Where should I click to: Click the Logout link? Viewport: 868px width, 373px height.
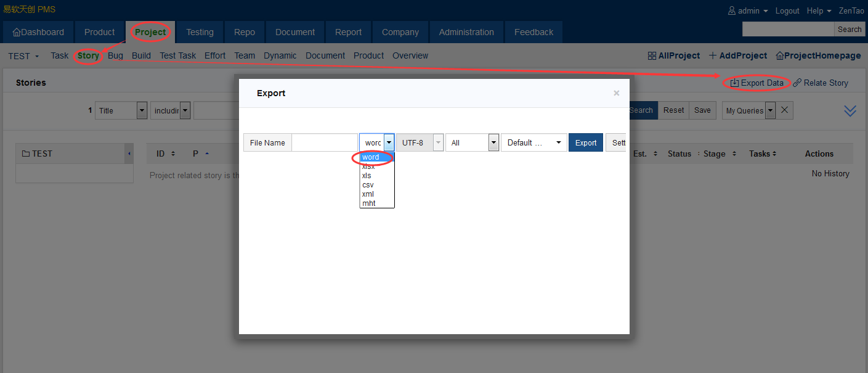[787, 11]
